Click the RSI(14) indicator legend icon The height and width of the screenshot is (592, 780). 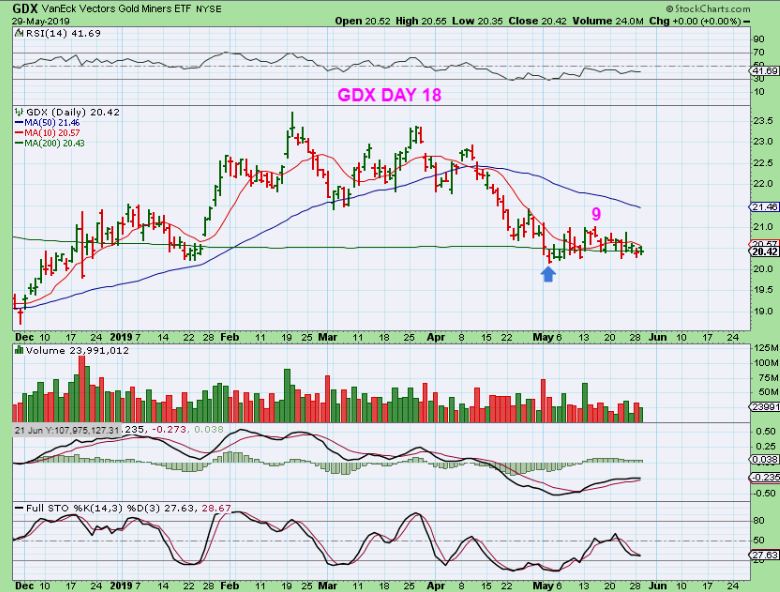pos(19,33)
